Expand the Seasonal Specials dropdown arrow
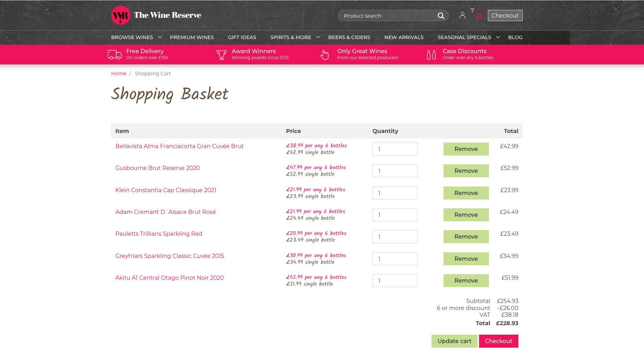This screenshot has height=354, width=644. click(498, 37)
